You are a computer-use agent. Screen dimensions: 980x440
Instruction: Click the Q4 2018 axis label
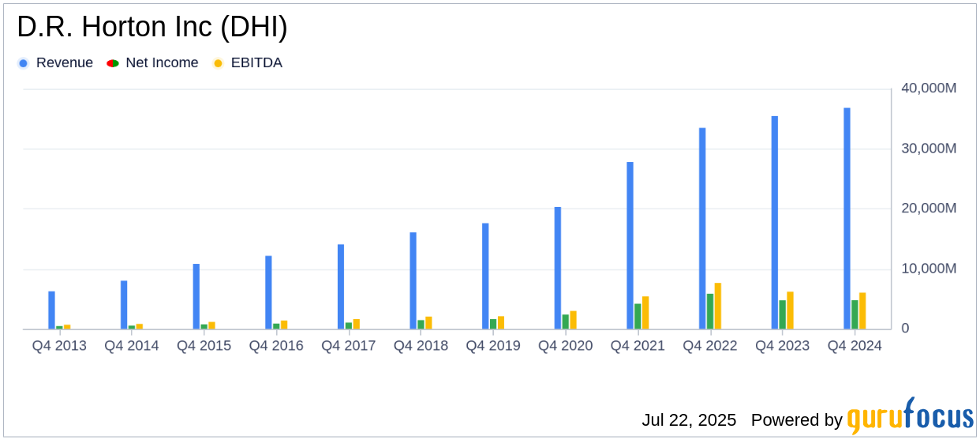coord(421,346)
